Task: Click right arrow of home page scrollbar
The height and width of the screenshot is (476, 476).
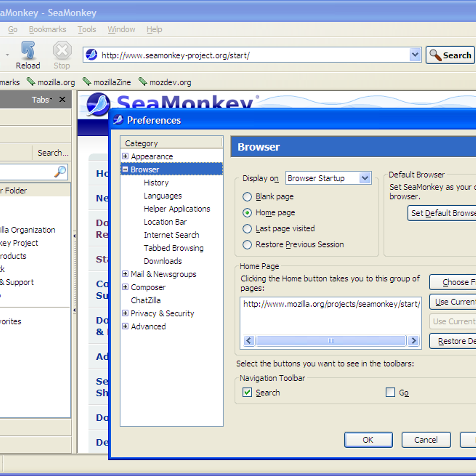Action: pyautogui.click(x=413, y=341)
